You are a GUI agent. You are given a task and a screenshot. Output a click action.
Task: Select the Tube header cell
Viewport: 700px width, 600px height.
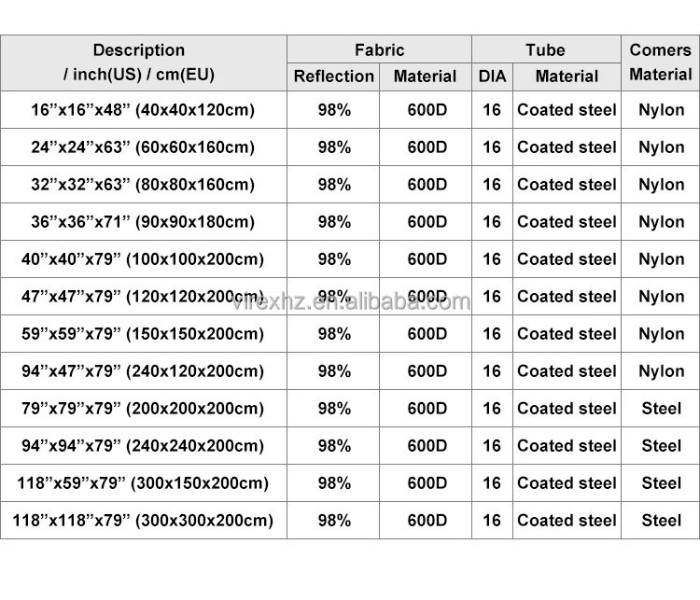pyautogui.click(x=545, y=50)
